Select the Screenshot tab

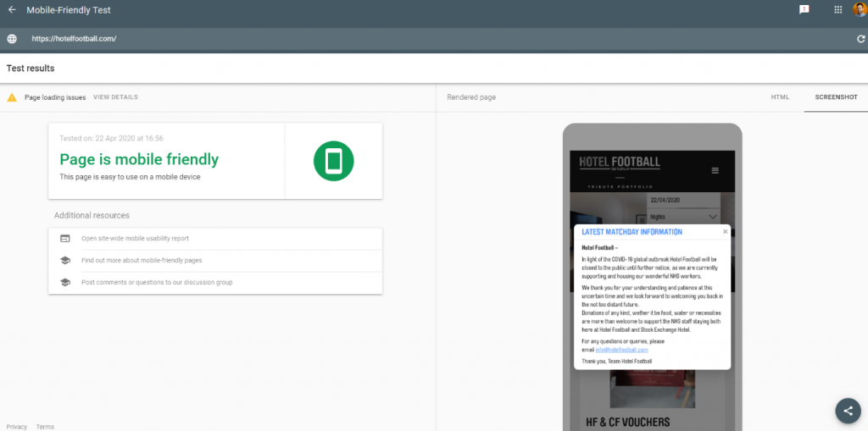point(836,97)
